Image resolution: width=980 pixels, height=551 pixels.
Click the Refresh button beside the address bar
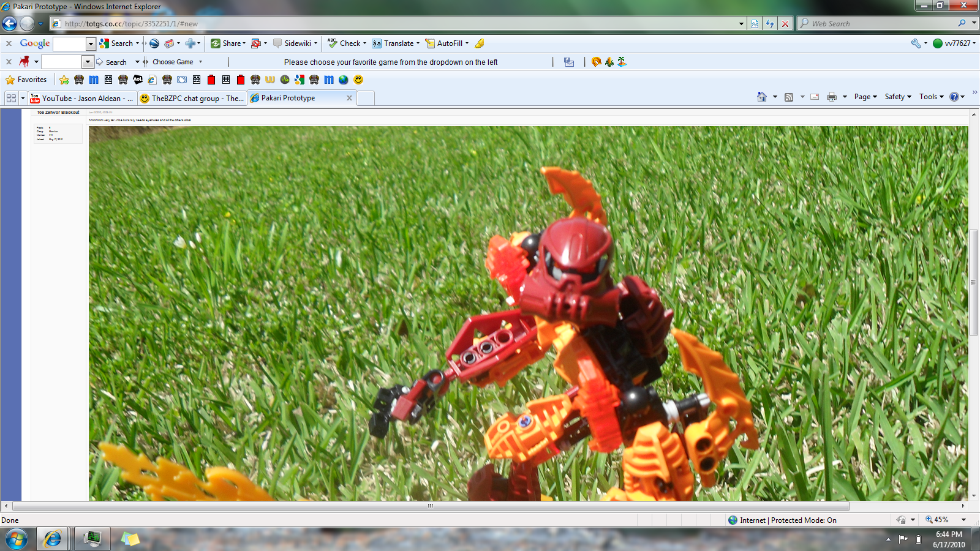tap(770, 24)
